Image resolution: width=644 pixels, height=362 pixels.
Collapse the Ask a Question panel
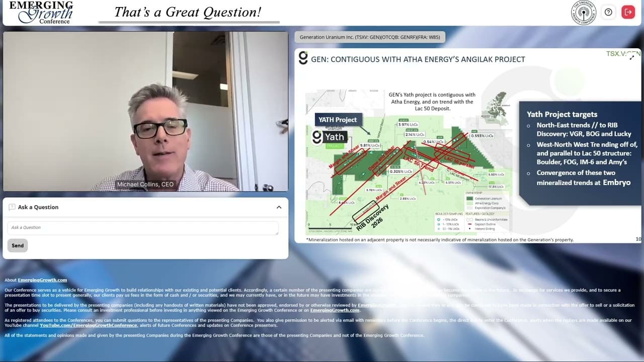point(279,207)
